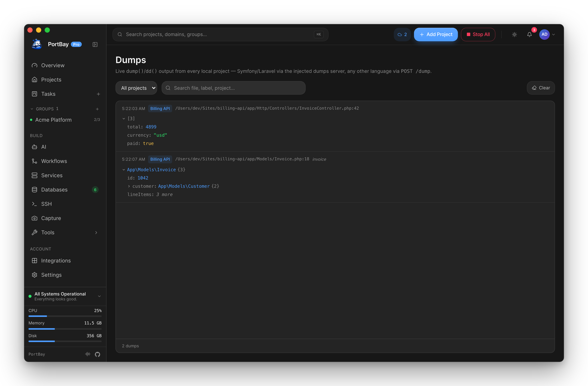
Task: Toggle the light/dark theme sun icon
Action: 514,35
